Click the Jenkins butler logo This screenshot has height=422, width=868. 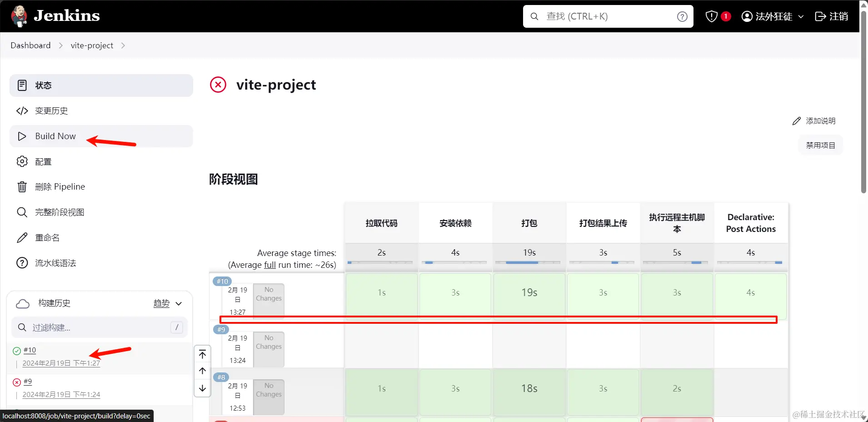click(19, 16)
